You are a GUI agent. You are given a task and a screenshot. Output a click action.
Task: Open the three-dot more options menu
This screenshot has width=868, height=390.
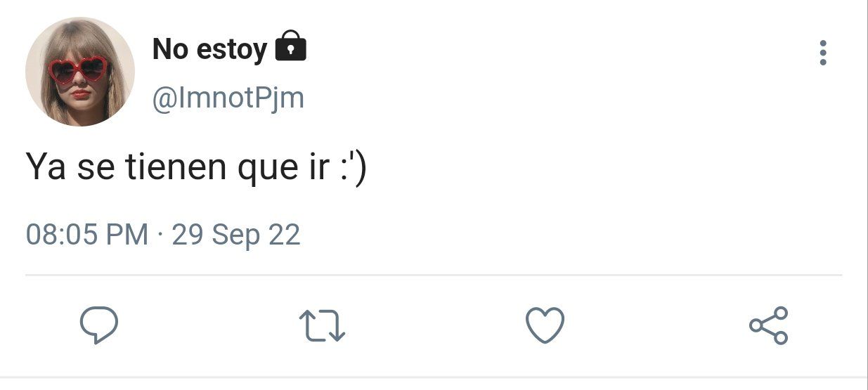point(823,53)
